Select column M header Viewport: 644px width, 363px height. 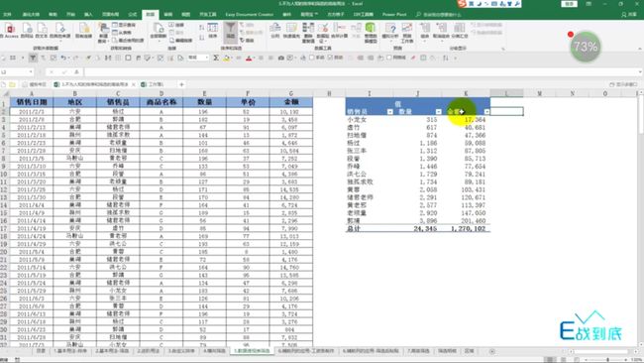click(539, 93)
